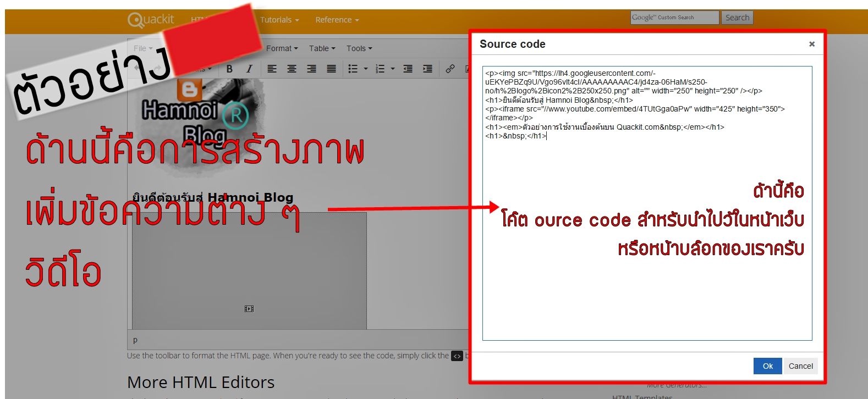The image size is (868, 399).
Task: Toggle bold formatting in editor toolbar
Action: (229, 69)
